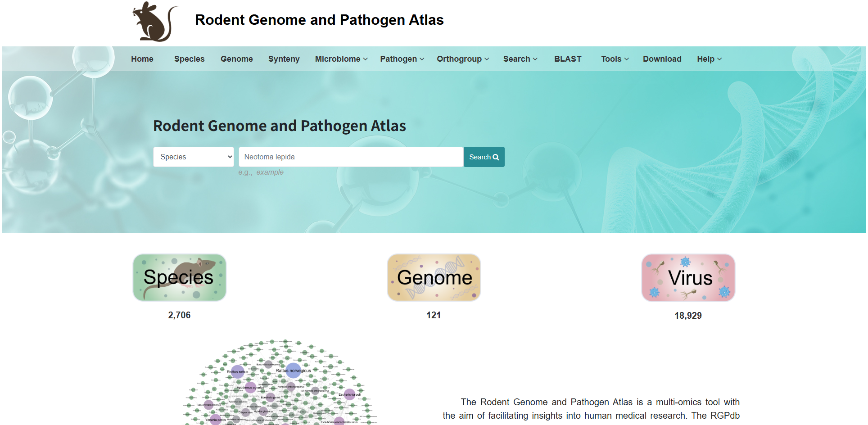Open the Download page
The height and width of the screenshot is (425, 868).
click(662, 59)
